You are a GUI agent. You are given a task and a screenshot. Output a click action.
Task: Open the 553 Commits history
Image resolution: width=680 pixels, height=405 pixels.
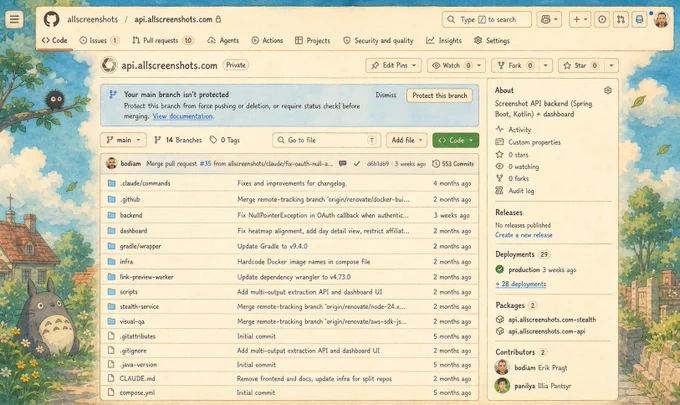(x=453, y=163)
